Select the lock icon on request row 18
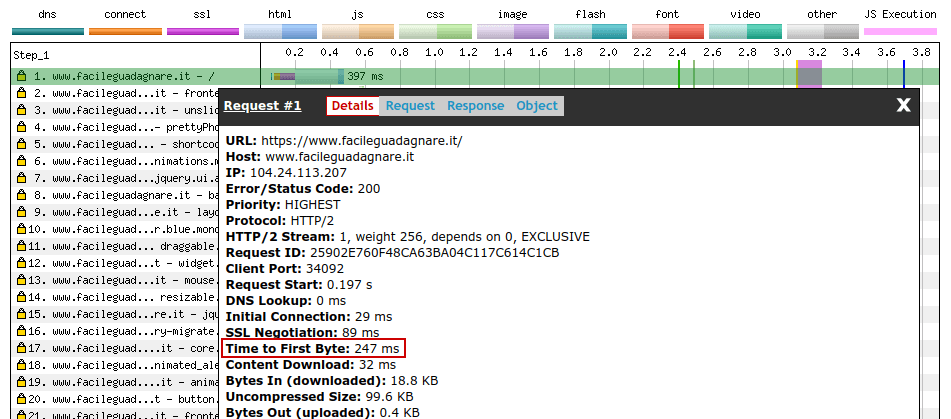The image size is (951, 419). pyautogui.click(x=22, y=365)
